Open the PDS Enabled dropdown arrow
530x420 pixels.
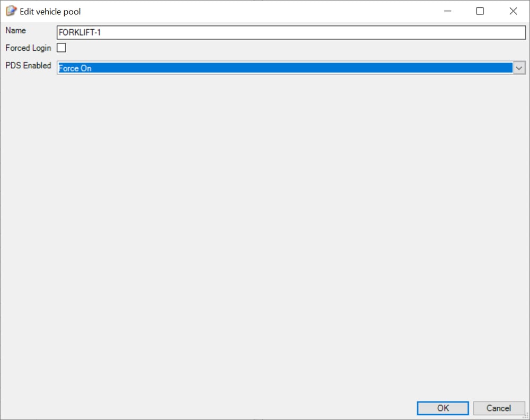519,68
